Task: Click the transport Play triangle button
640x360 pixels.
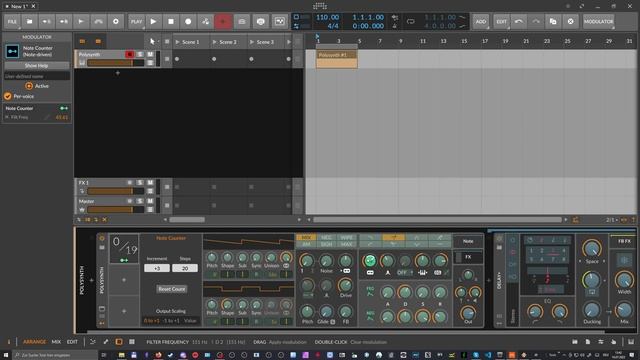Action: pyautogui.click(x=153, y=21)
